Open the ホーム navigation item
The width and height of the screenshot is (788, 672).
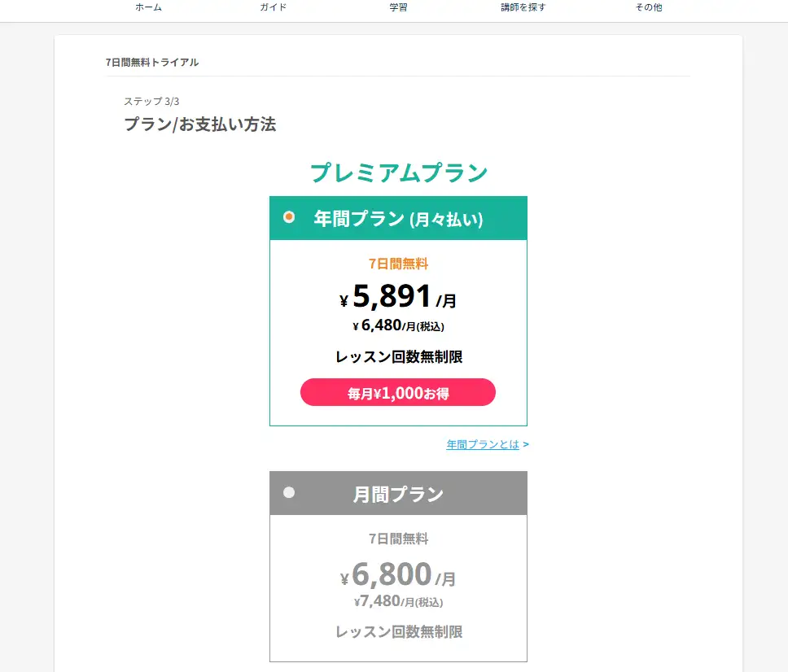click(x=148, y=7)
